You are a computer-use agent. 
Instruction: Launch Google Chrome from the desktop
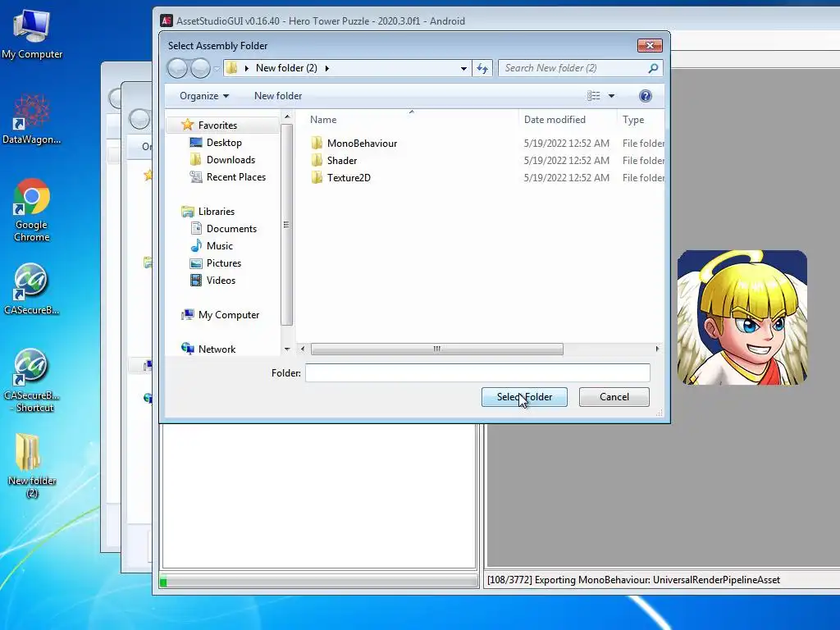(32, 210)
